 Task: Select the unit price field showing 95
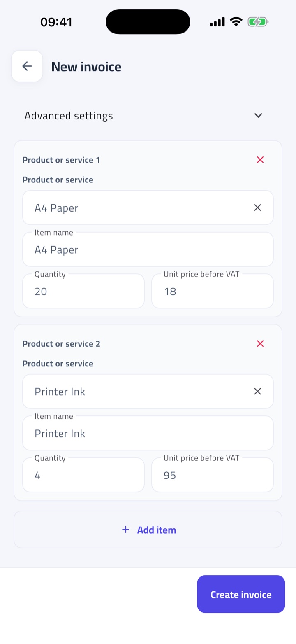tap(213, 475)
